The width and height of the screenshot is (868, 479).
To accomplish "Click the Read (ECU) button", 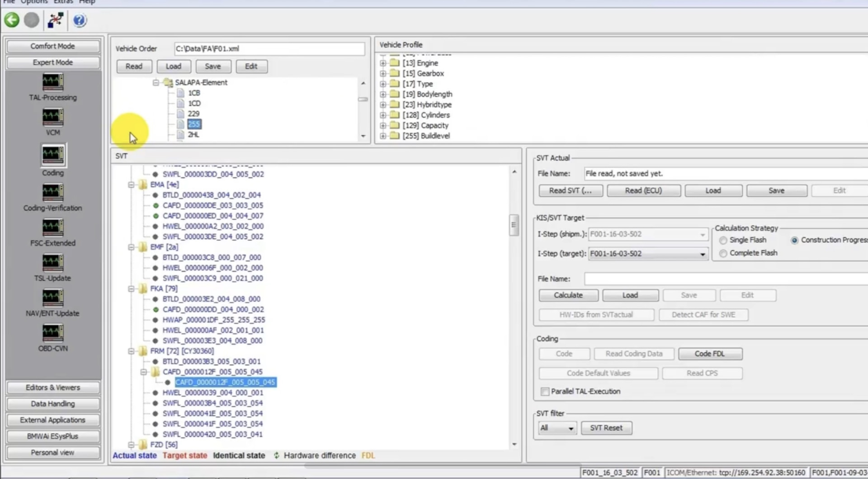I will 643,190.
